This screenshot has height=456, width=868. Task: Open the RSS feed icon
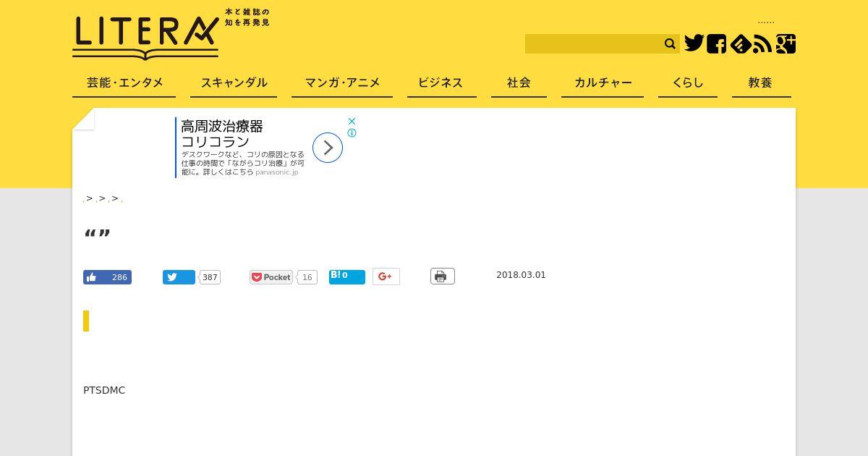tap(762, 44)
